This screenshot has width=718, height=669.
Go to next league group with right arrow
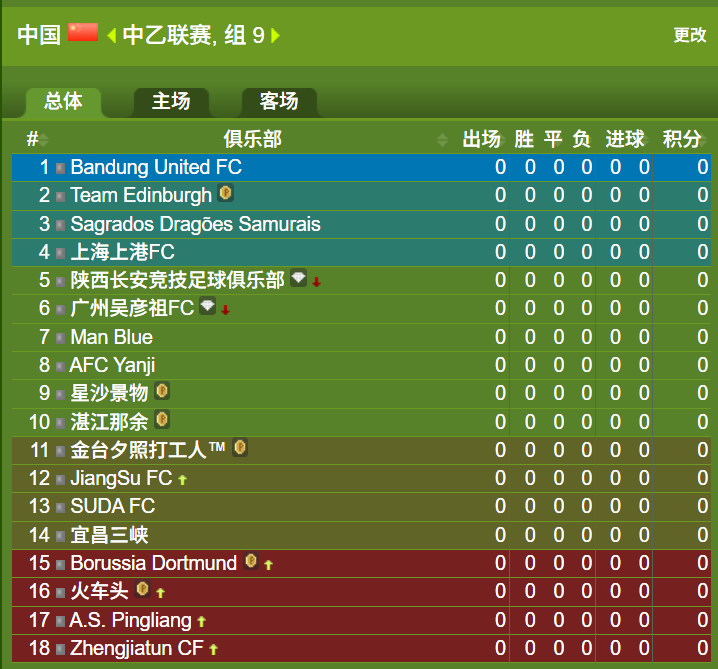pos(275,35)
